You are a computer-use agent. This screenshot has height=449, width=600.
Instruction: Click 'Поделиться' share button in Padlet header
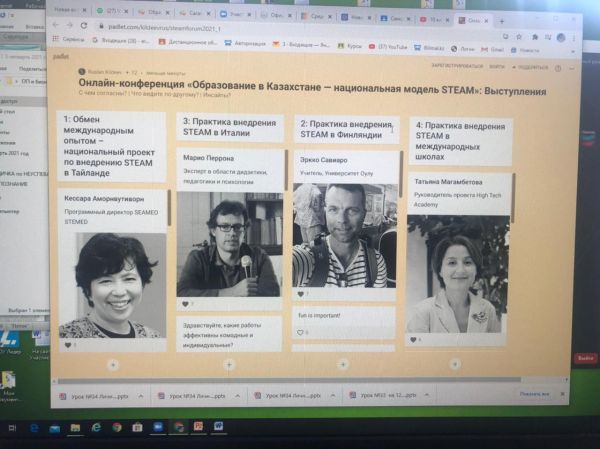(533, 67)
